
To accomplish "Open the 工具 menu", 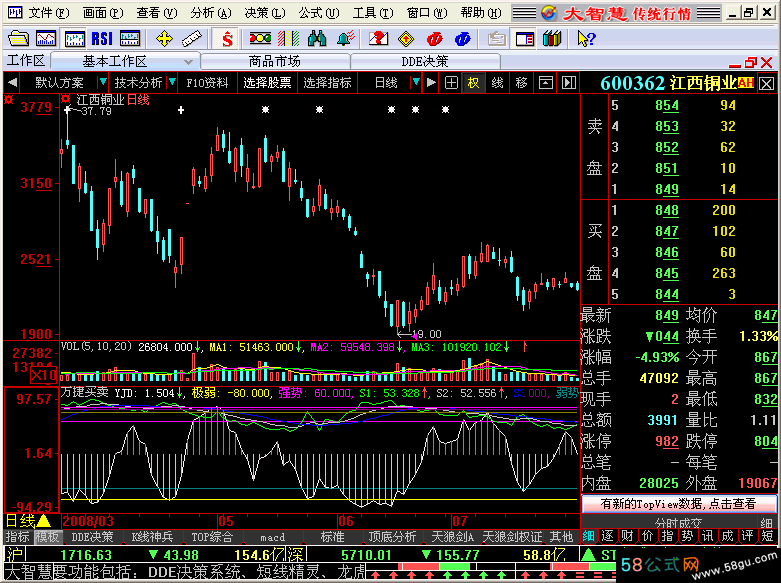I will 373,13.
